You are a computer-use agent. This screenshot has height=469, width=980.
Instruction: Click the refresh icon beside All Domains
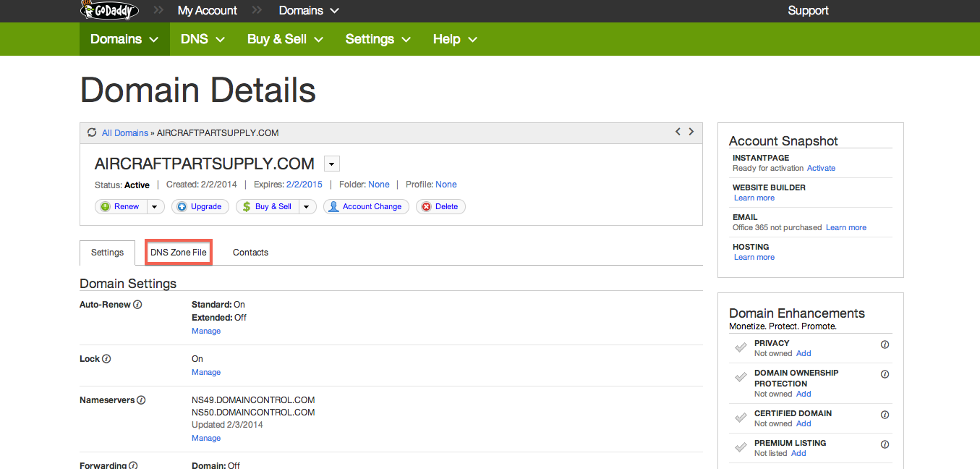click(92, 132)
